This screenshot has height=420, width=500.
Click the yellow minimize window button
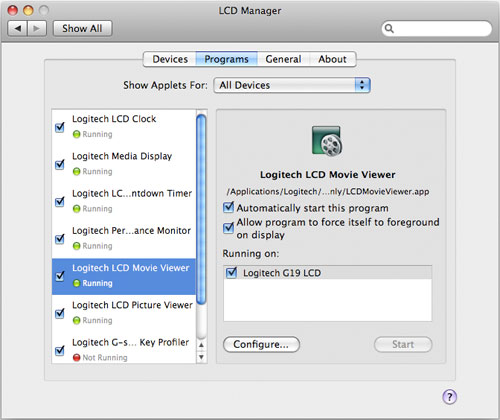coord(28,10)
